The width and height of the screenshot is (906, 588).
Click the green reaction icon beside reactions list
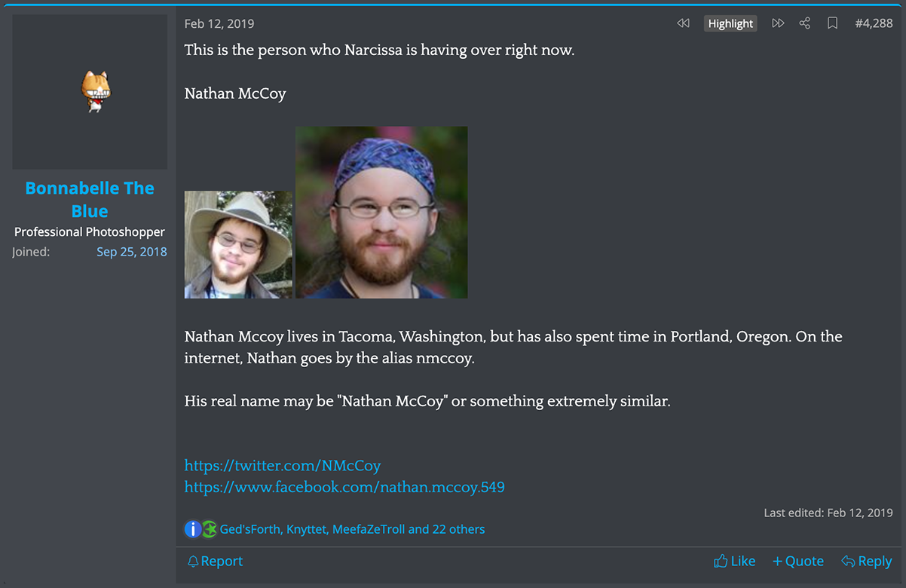coord(209,529)
